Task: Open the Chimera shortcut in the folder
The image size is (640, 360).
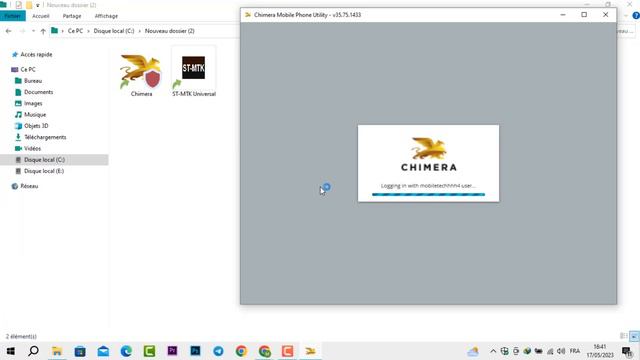Action: coord(141,75)
